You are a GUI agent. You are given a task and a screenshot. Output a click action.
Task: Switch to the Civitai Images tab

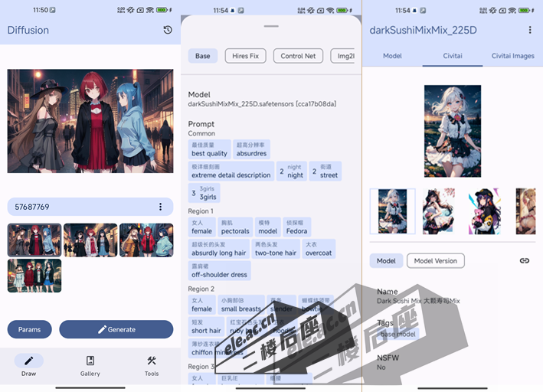tap(512, 56)
